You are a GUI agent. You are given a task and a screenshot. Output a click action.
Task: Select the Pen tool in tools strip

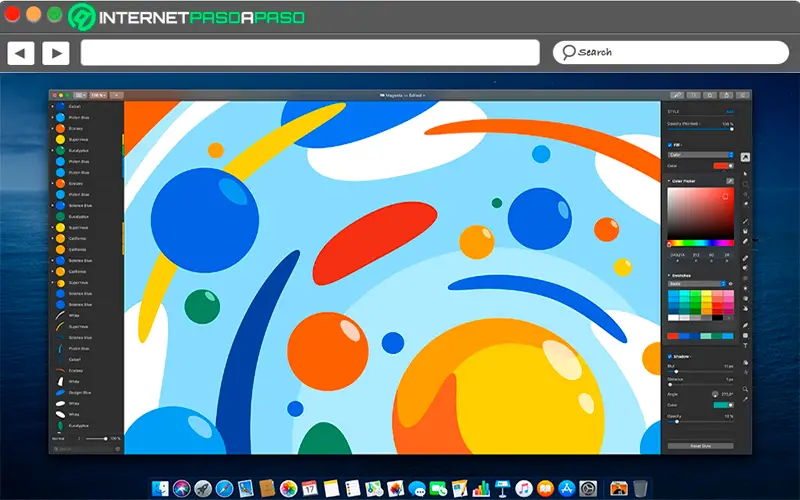745,325
